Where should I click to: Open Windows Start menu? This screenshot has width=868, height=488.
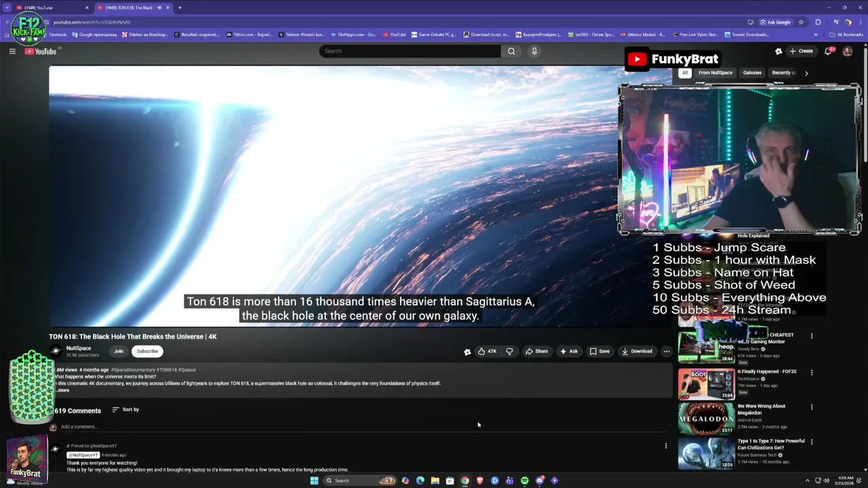point(314,481)
